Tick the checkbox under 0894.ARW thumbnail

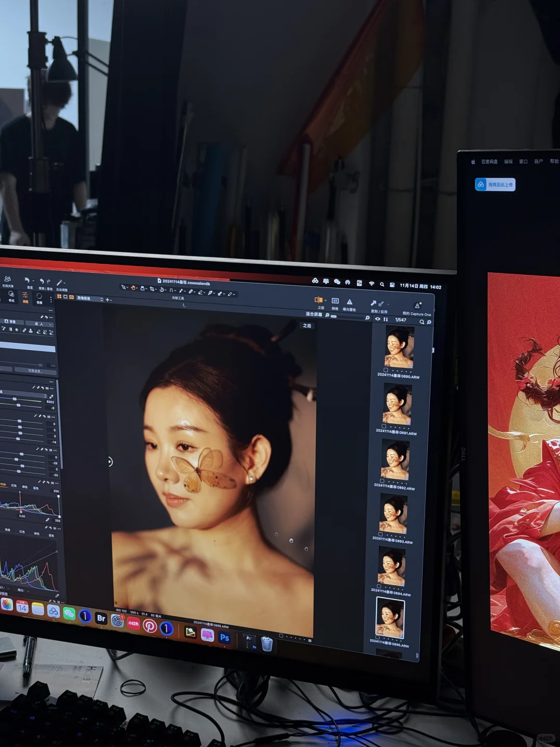379,586
